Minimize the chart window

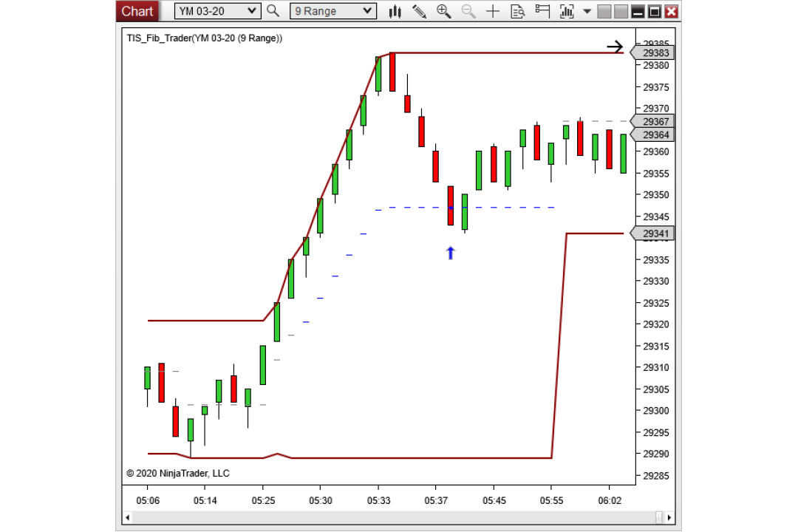coord(638,11)
